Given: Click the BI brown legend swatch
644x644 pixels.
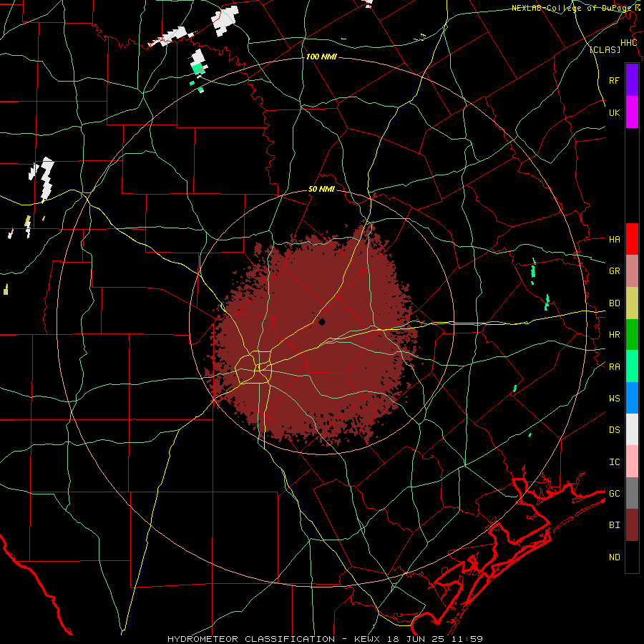Looking at the screenshot, I should click(632, 525).
